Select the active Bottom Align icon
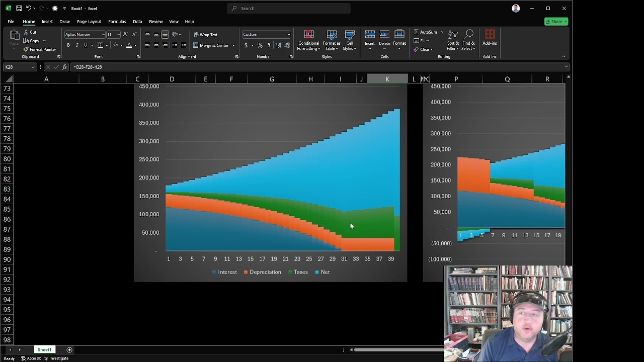The image size is (644, 362). click(165, 34)
